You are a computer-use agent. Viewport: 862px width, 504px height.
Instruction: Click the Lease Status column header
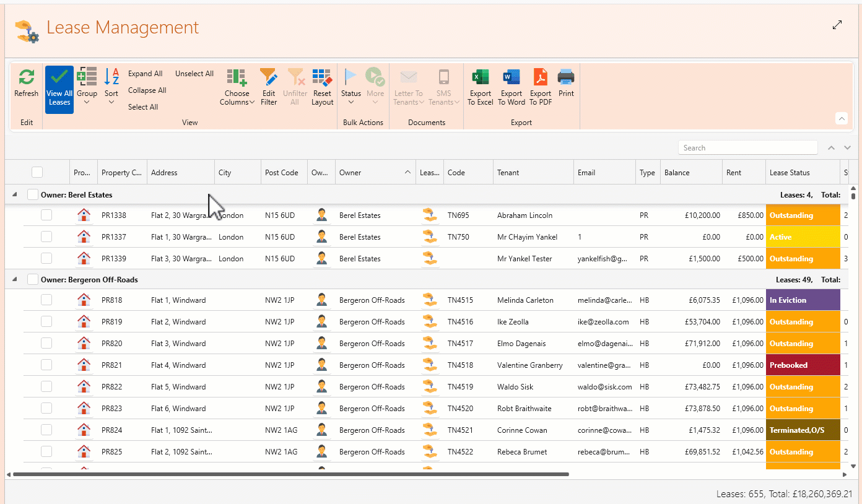click(790, 173)
